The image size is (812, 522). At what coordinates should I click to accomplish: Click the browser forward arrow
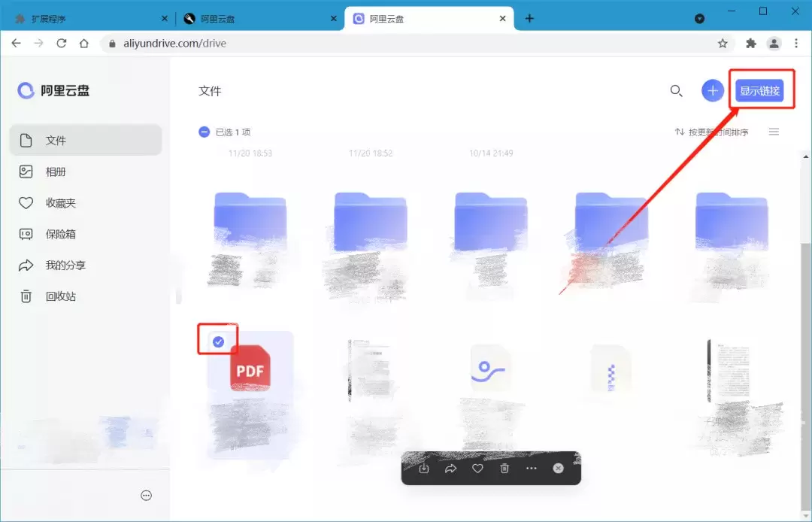[39, 44]
